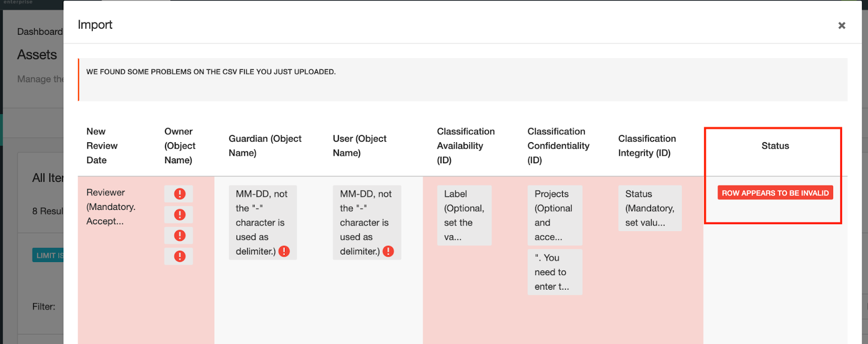Click the third error icon in Owner column
The image size is (868, 344).
(180, 235)
